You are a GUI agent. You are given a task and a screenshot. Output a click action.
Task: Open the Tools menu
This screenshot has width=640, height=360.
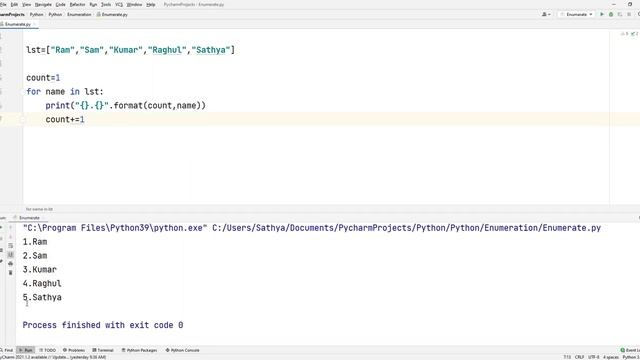pyautogui.click(x=106, y=4)
